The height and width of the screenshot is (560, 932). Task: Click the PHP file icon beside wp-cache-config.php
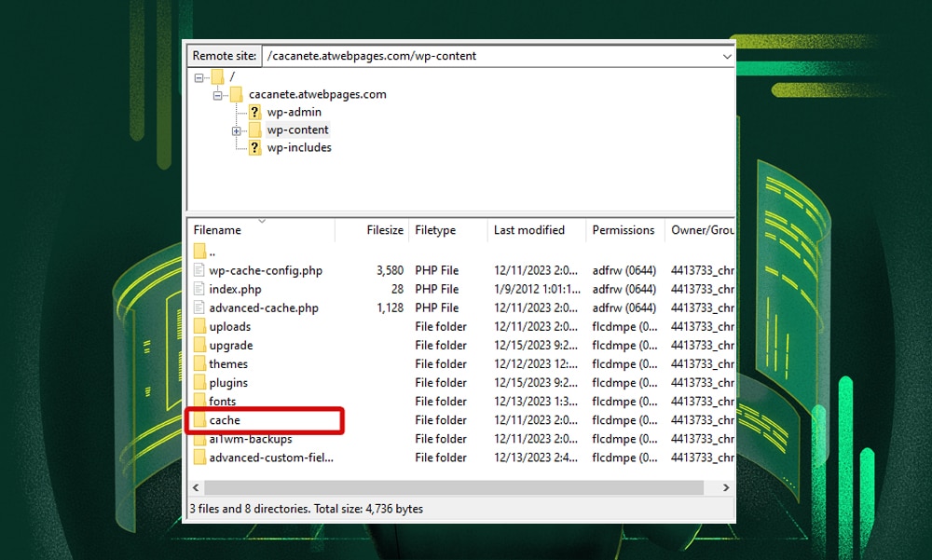pos(200,270)
